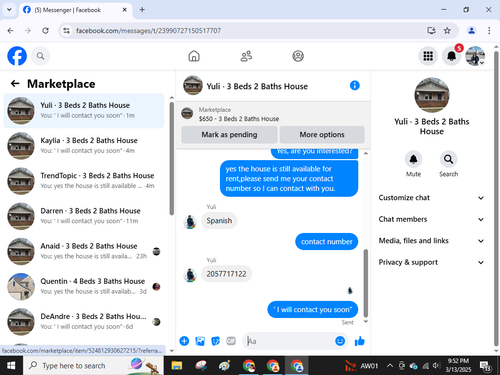Expand Media, files and links section
Screen dimensions: 500x375
(x=431, y=241)
